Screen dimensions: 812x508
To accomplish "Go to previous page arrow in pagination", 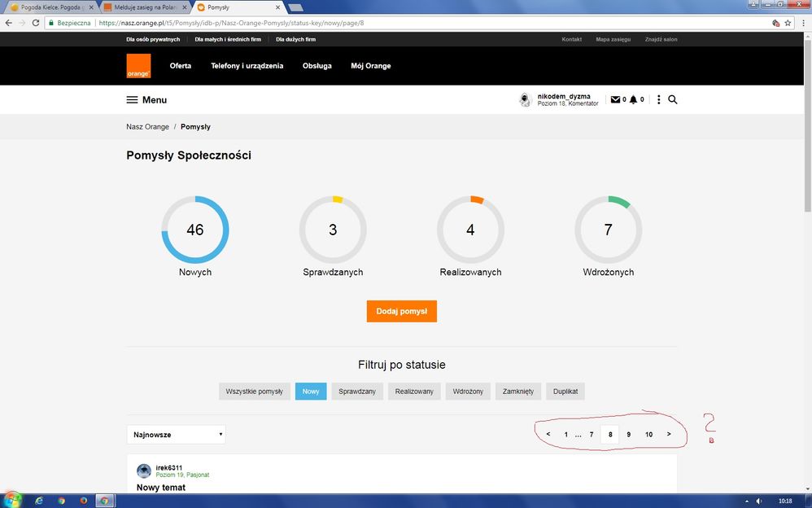I will click(x=548, y=435).
